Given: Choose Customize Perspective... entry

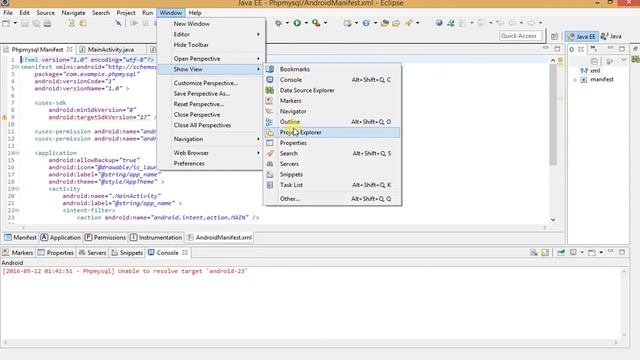Looking at the screenshot, I should (x=211, y=83).
